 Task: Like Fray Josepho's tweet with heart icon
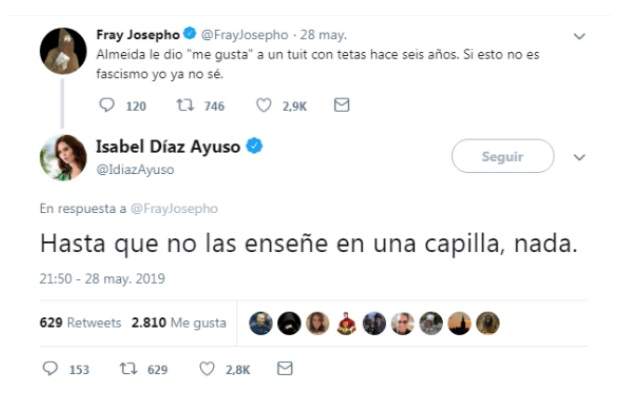(264, 105)
